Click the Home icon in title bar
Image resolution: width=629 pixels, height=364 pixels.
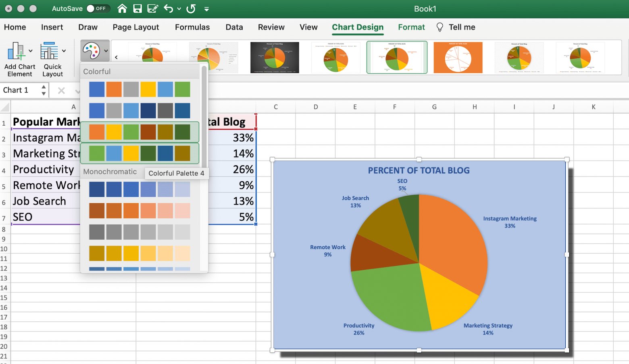(x=122, y=8)
